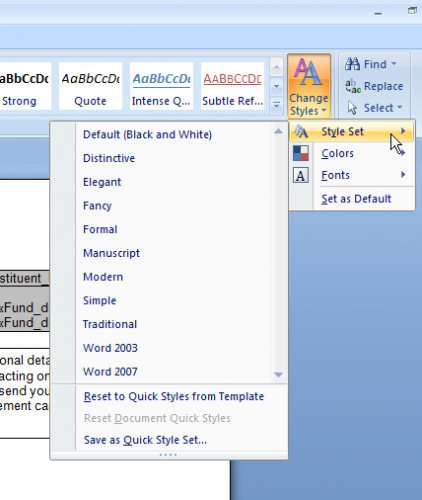Select Reset to Quick Styles from Template

click(174, 396)
